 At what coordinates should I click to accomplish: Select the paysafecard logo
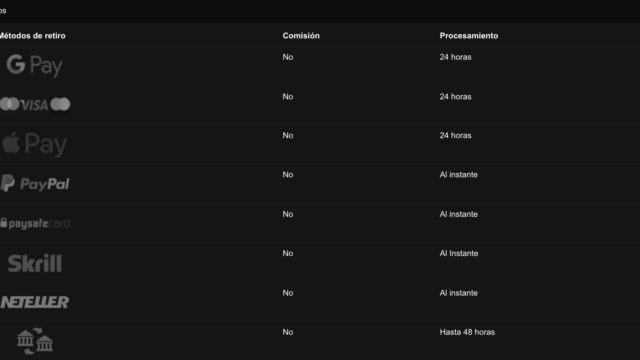35,223
